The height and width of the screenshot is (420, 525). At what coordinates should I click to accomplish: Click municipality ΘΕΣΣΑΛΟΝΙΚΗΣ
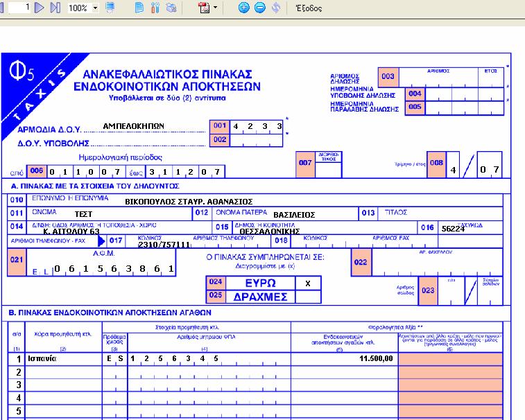(270, 231)
